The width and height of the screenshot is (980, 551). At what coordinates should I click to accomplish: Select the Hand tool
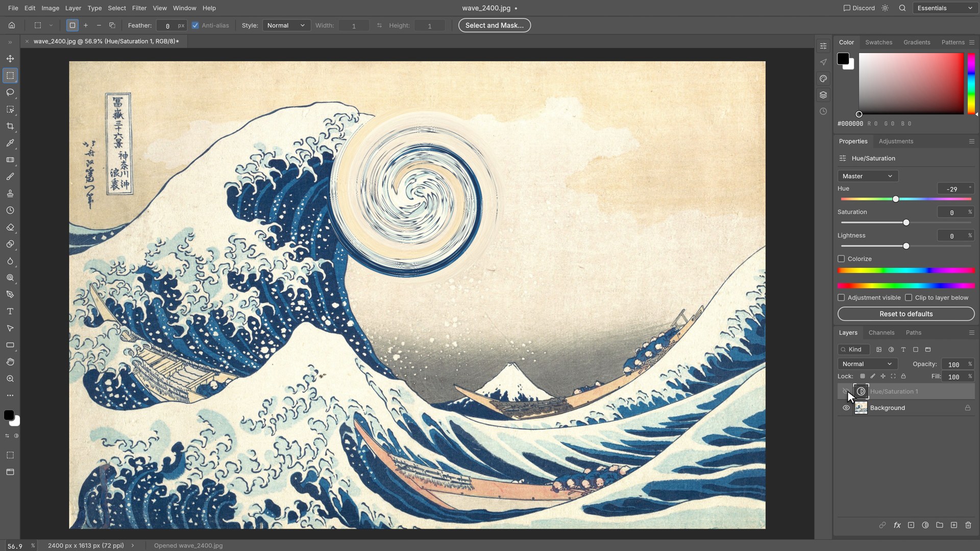[10, 362]
